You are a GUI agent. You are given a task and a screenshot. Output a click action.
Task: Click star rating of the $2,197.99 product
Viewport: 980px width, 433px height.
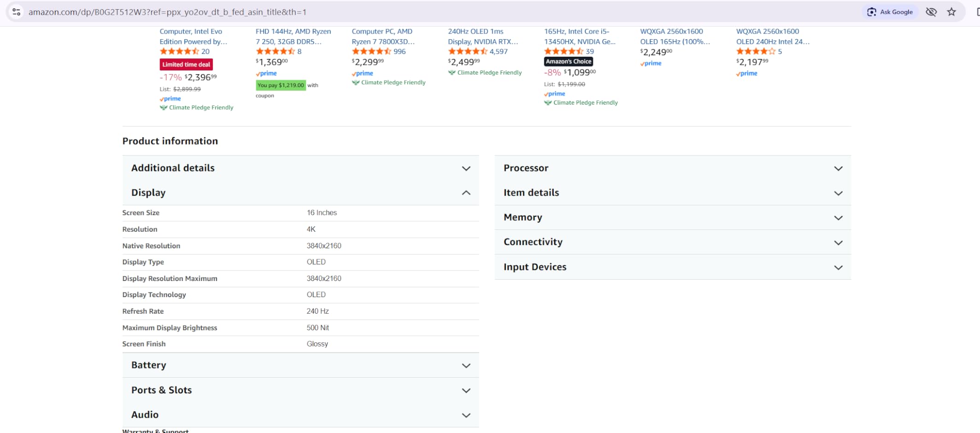(x=756, y=52)
